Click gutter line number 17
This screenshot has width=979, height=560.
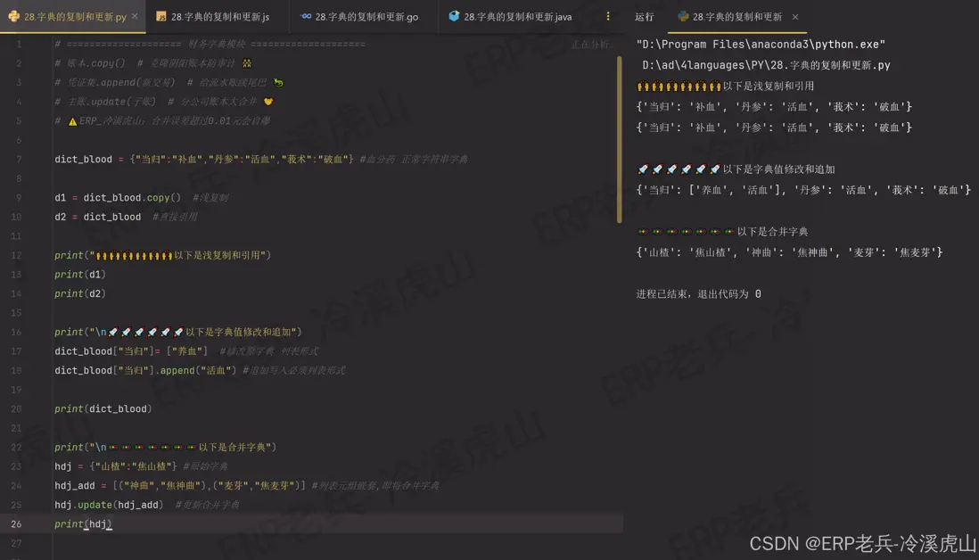pos(16,351)
